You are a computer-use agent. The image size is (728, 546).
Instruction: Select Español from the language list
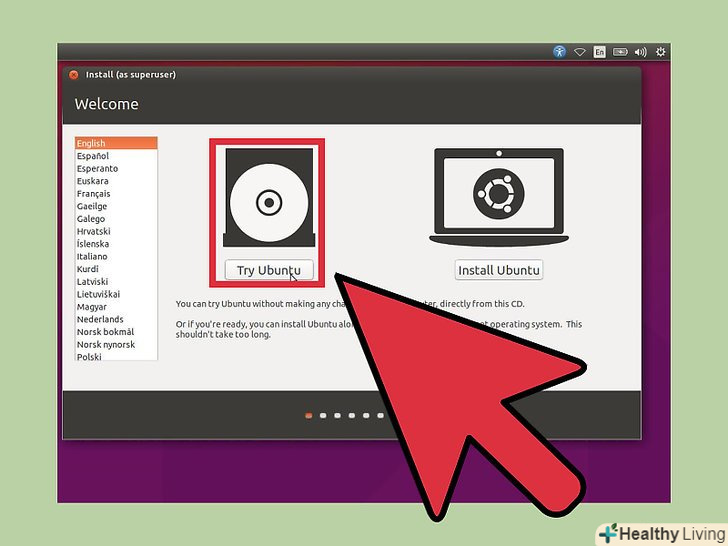click(x=93, y=156)
